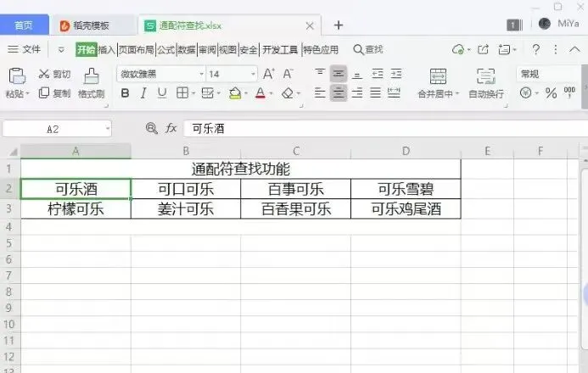Collapse the ribbon with chevron
588x373 pixels.
574,49
